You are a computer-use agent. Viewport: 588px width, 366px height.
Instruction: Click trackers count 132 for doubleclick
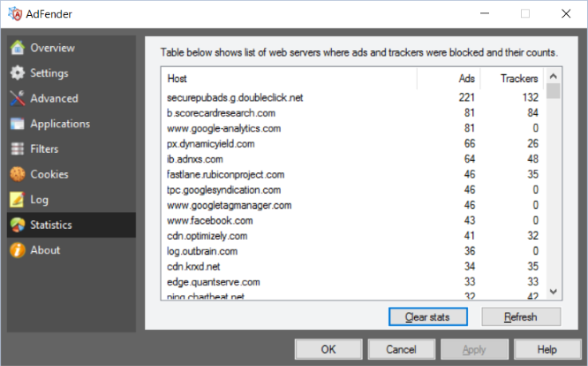tap(531, 97)
